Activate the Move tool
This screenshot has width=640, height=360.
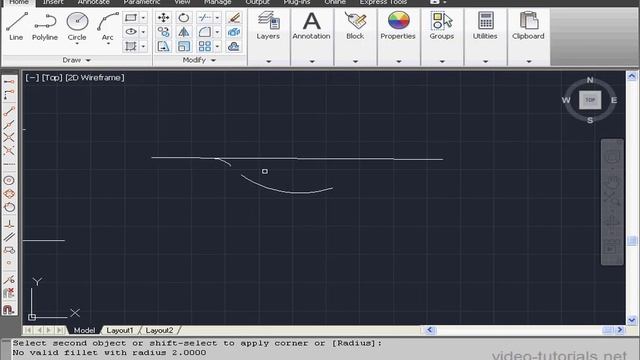point(164,18)
